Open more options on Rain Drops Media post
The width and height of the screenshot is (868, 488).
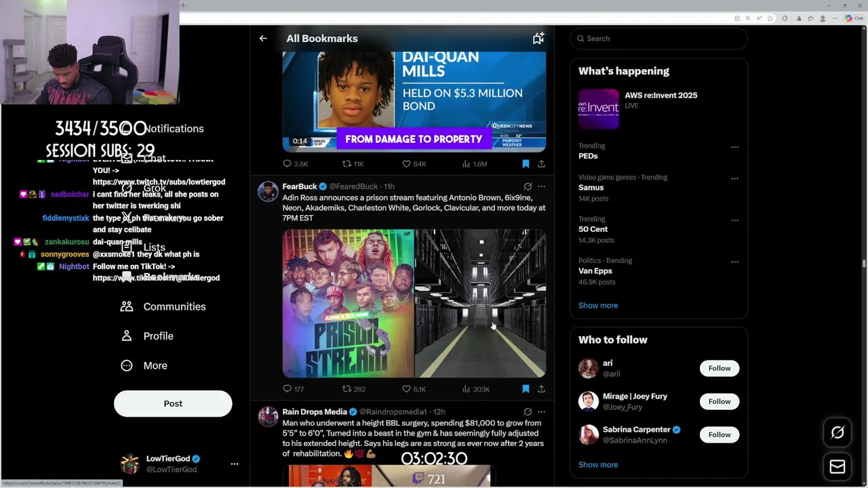[x=541, y=412]
